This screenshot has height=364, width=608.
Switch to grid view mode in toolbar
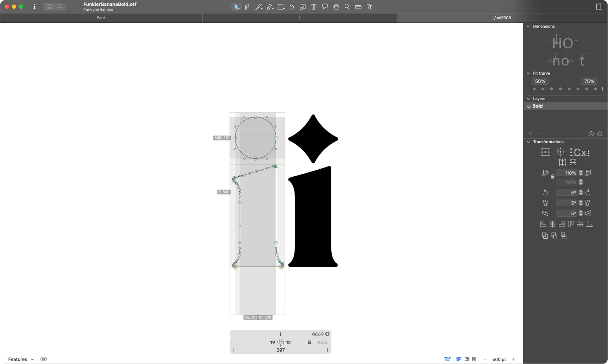click(x=49, y=7)
